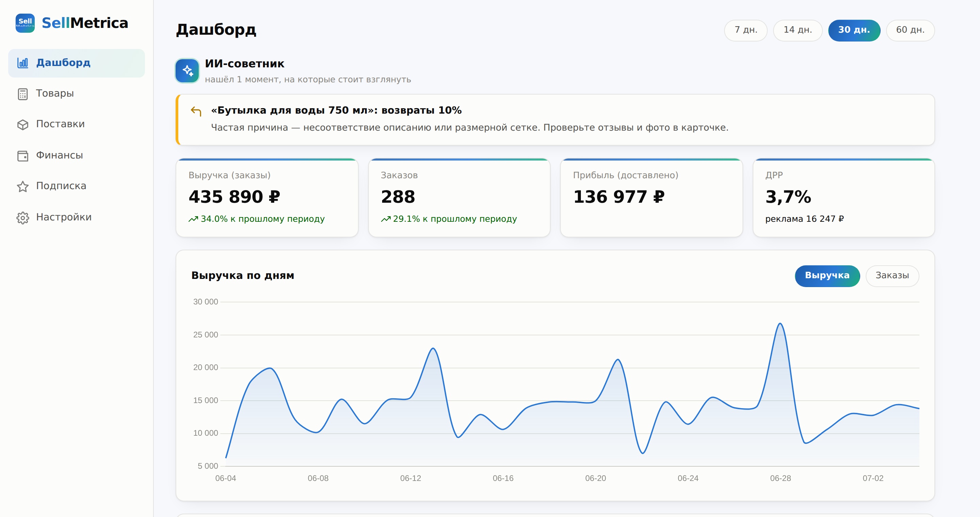This screenshot has height=517, width=980.
Task: Click the реклама 16 247 ₽ text
Action: [x=805, y=219]
